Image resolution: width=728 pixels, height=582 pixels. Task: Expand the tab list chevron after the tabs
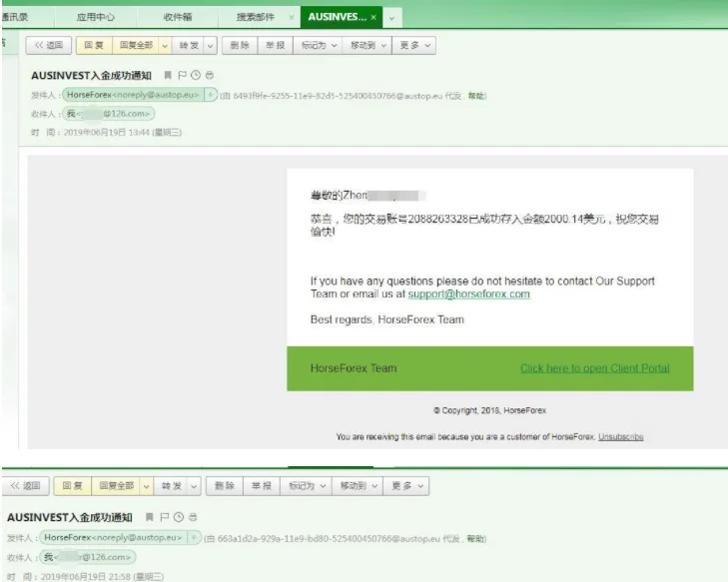pos(391,18)
